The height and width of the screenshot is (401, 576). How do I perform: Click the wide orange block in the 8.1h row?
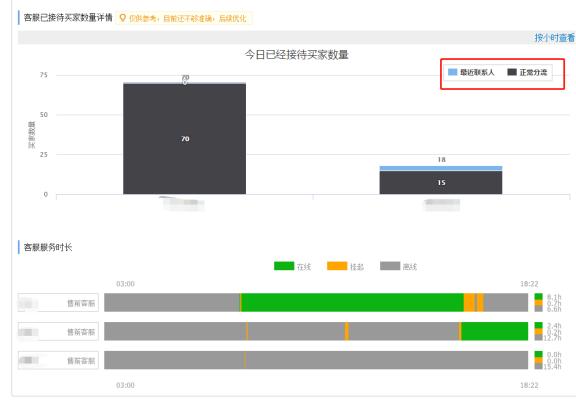point(469,303)
